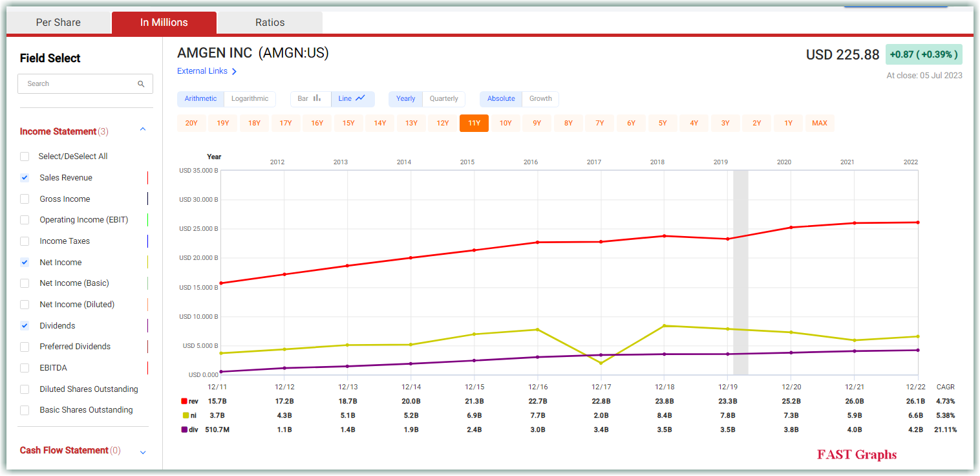Check Basic Shares Outstanding field
Viewport: 980px width, 476px height.
pyautogui.click(x=25, y=410)
